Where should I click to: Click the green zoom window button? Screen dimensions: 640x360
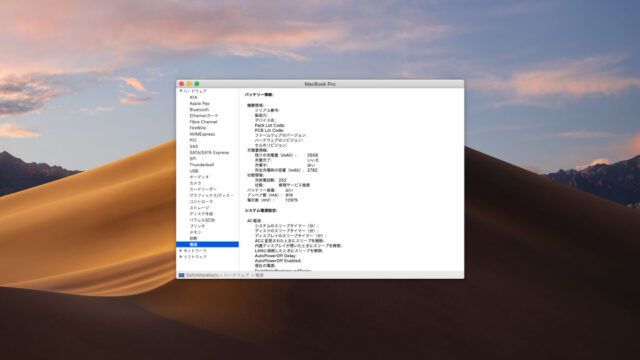pos(197,84)
